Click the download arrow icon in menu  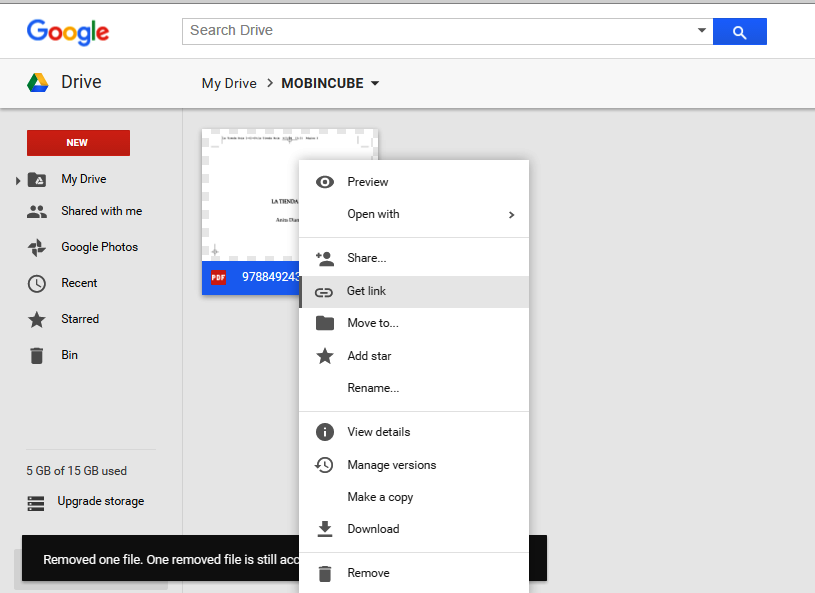[x=325, y=529]
